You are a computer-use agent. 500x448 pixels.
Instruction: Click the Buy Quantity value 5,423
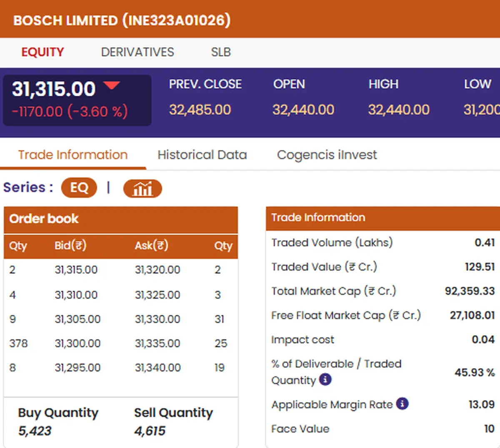[x=35, y=431]
